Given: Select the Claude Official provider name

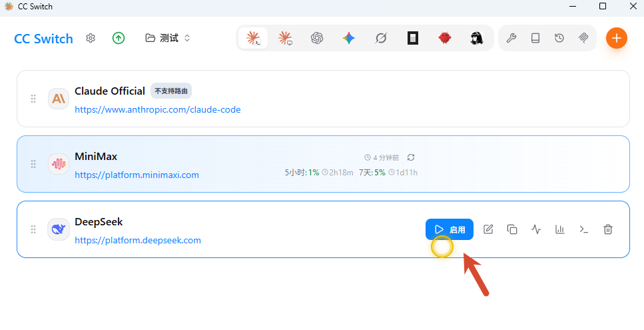Looking at the screenshot, I should [110, 91].
